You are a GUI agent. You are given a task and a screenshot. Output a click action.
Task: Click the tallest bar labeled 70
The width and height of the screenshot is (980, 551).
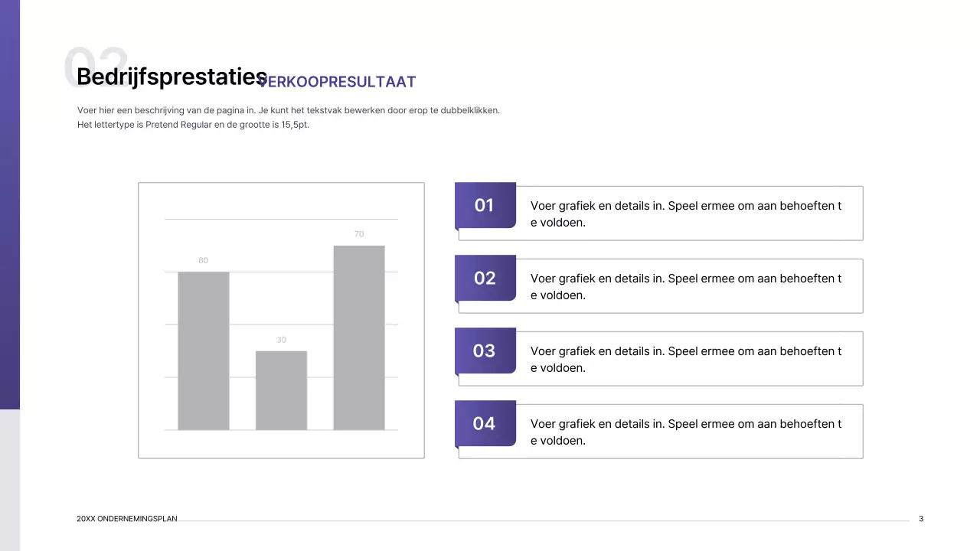(359, 337)
